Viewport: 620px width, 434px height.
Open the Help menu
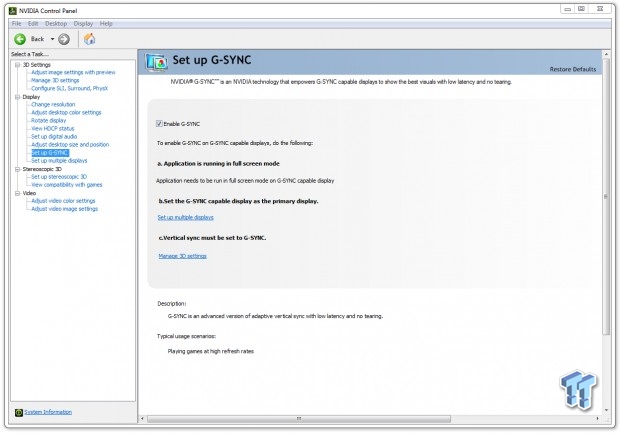coord(106,24)
